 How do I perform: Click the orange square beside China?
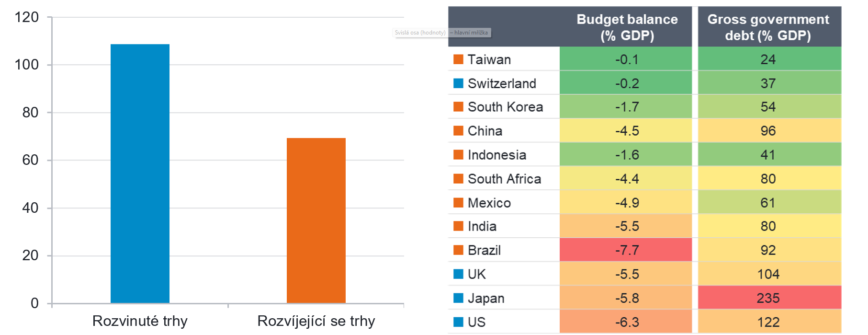(x=458, y=131)
